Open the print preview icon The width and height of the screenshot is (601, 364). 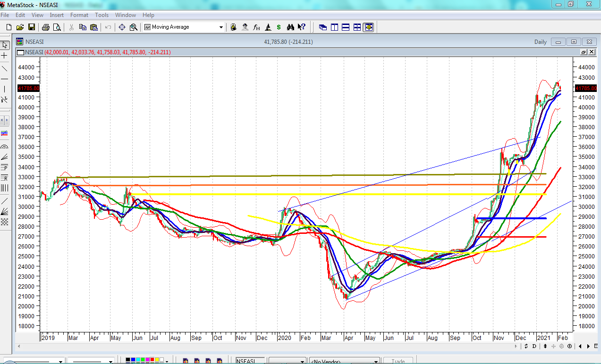point(57,27)
